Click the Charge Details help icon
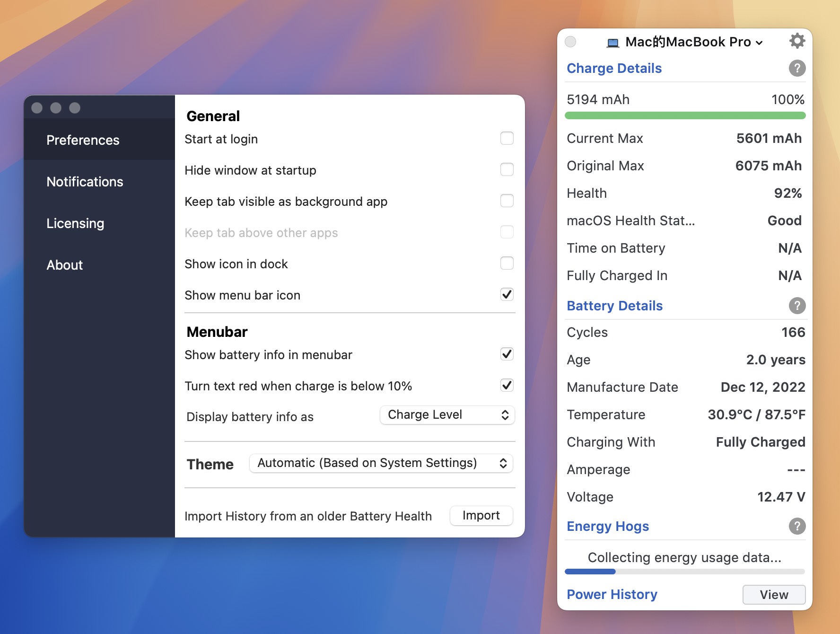Image resolution: width=840 pixels, height=634 pixels. [x=797, y=68]
